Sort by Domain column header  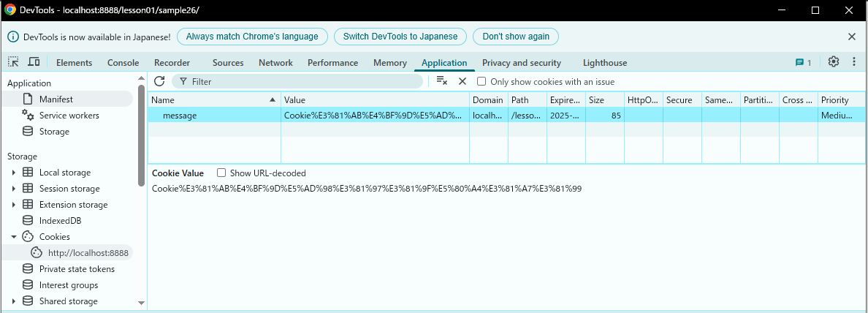click(x=489, y=99)
